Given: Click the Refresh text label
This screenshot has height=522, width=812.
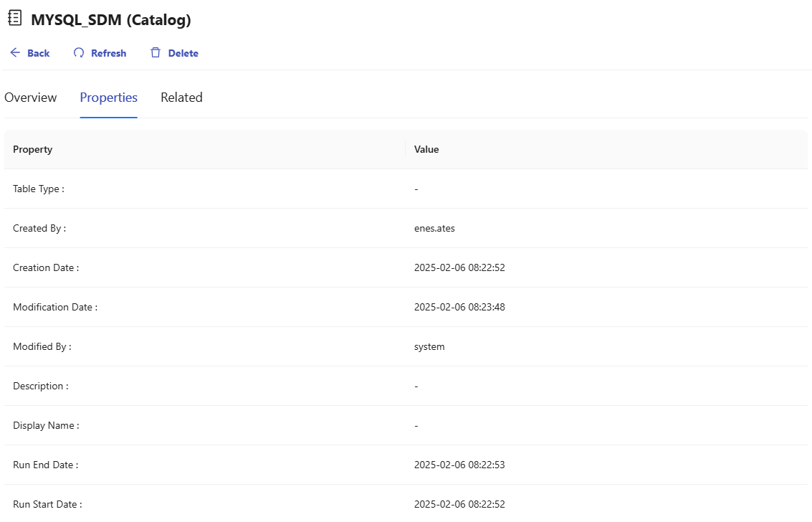Looking at the screenshot, I should [108, 53].
